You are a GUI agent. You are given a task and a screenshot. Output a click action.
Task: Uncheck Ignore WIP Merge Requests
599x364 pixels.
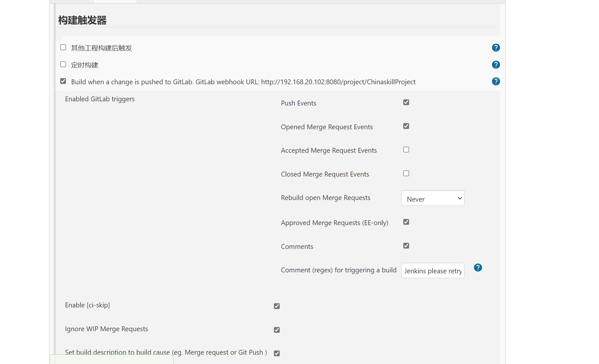tap(276, 330)
